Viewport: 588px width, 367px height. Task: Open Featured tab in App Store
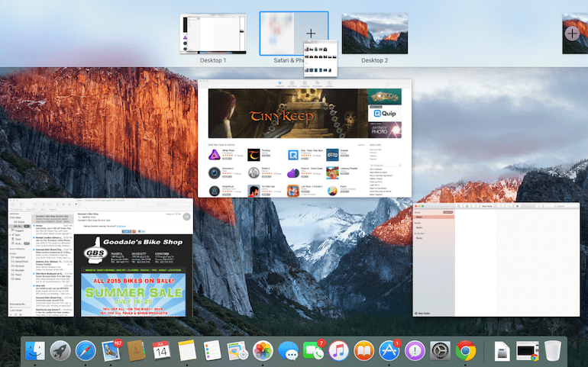pos(279,84)
